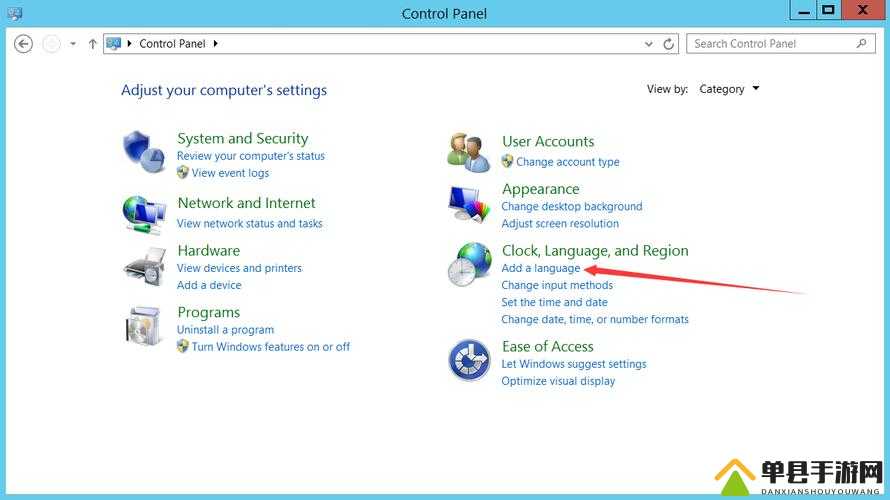
Task: Minimize the Control Panel window
Action: (x=804, y=10)
